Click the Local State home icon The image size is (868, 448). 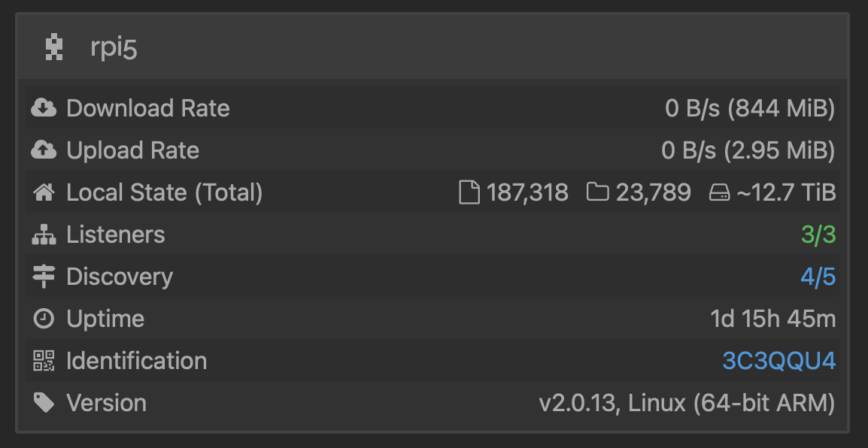click(x=44, y=192)
